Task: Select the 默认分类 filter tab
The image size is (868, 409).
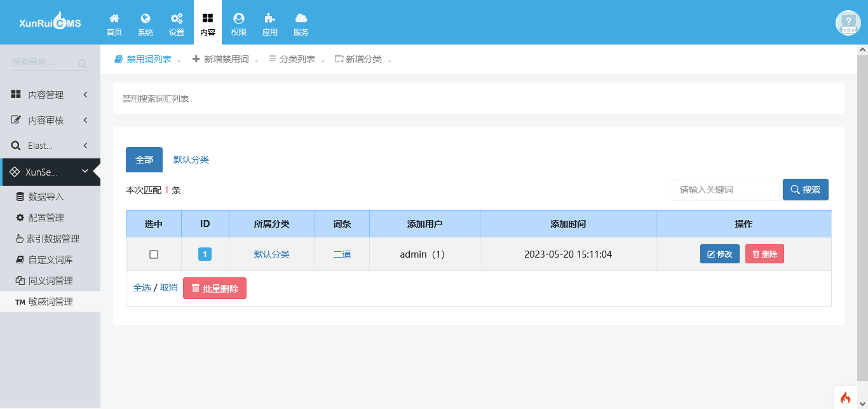Action: point(191,160)
